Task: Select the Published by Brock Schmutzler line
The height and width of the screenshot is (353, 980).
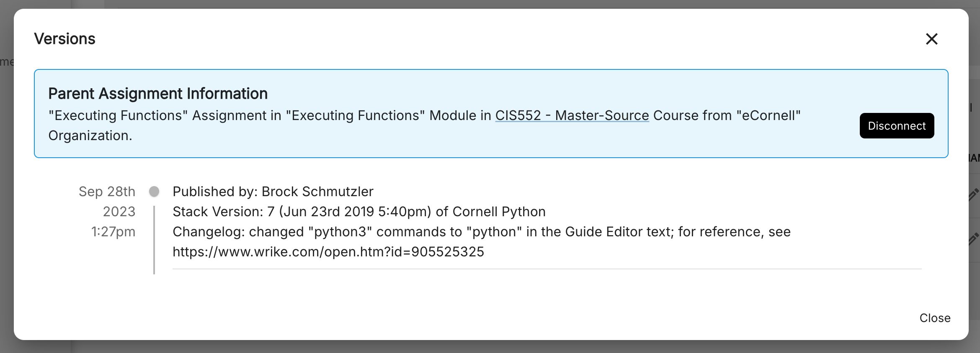Action: coord(273,192)
